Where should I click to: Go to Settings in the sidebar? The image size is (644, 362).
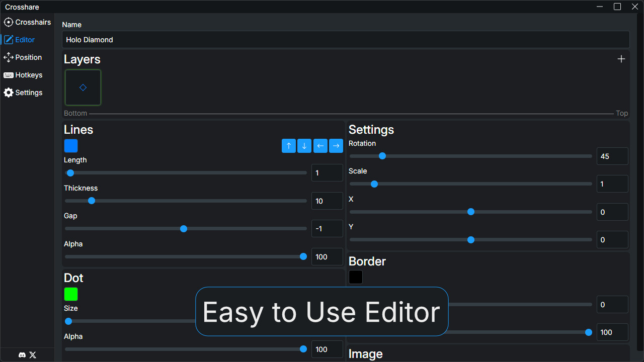pyautogui.click(x=23, y=93)
